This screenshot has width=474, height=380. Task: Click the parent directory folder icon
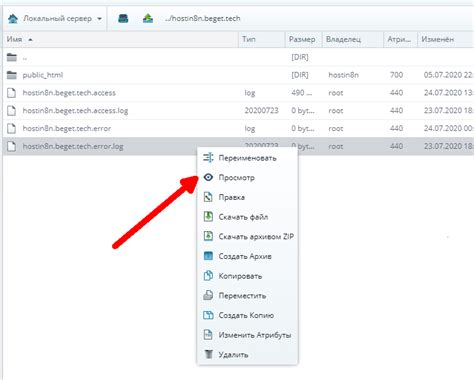click(12, 57)
